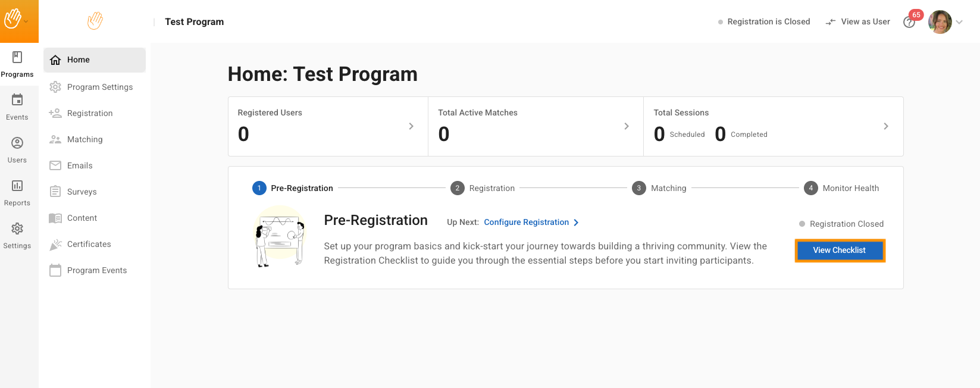Open the Events calendar icon

pyautogui.click(x=17, y=101)
